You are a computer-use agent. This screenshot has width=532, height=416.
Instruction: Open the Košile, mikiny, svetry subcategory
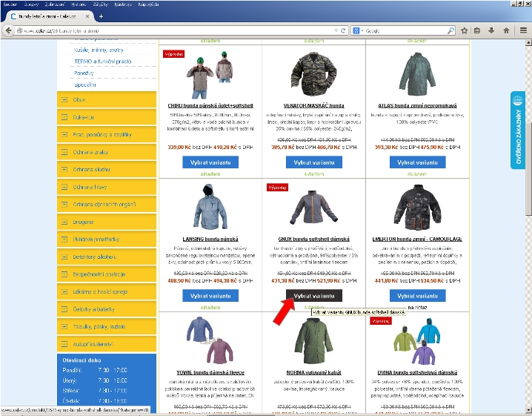99,50
